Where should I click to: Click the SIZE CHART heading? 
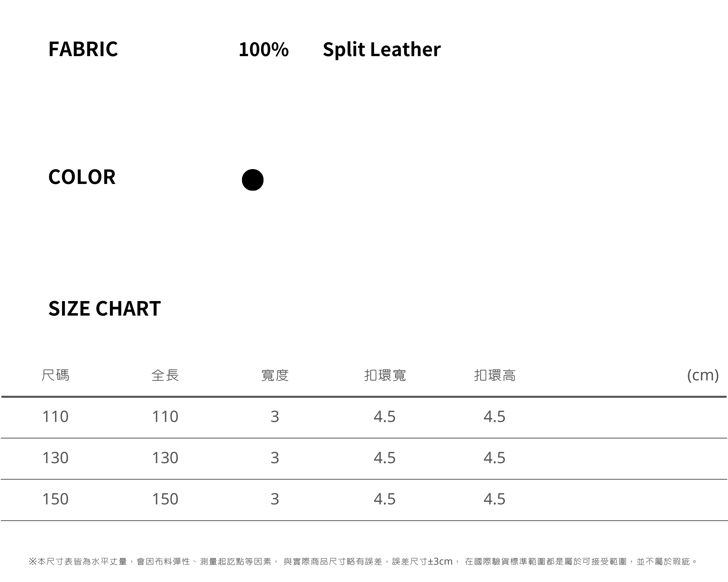(104, 308)
